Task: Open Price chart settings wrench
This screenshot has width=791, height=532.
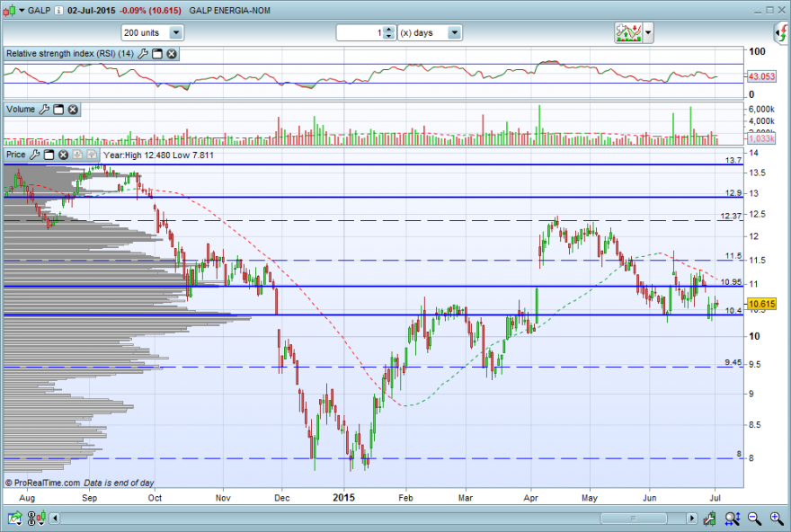Action: (35, 155)
